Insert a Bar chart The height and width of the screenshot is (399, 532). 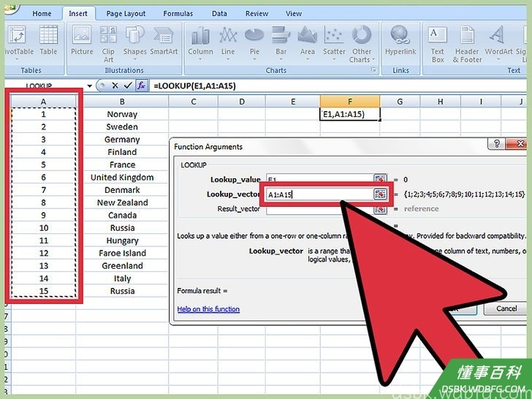click(x=281, y=42)
